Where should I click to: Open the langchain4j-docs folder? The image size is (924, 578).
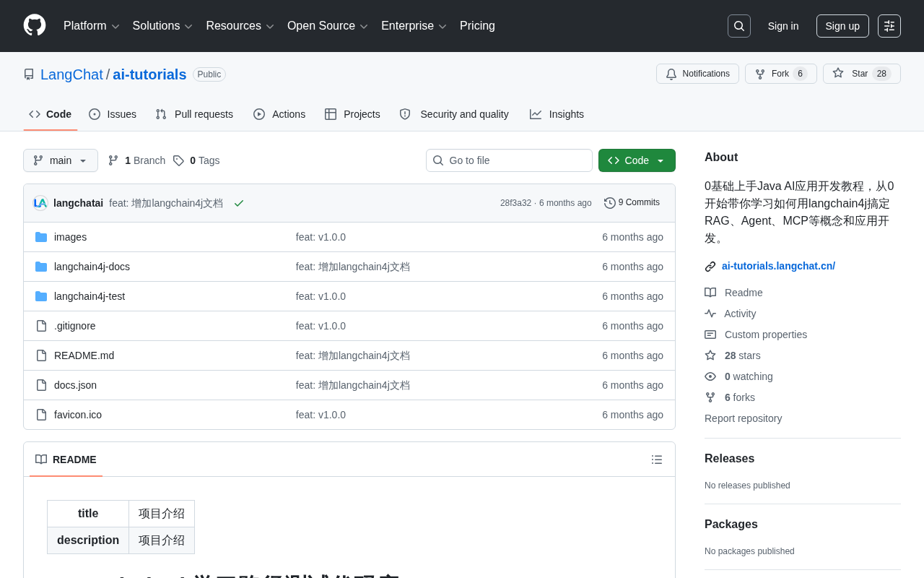point(92,267)
